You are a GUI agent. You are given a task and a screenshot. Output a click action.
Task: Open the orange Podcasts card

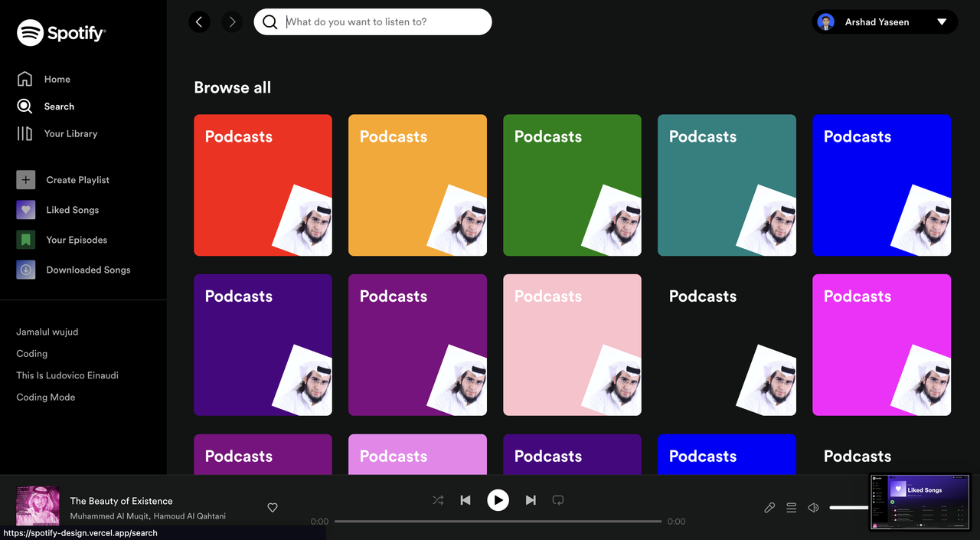[417, 185]
